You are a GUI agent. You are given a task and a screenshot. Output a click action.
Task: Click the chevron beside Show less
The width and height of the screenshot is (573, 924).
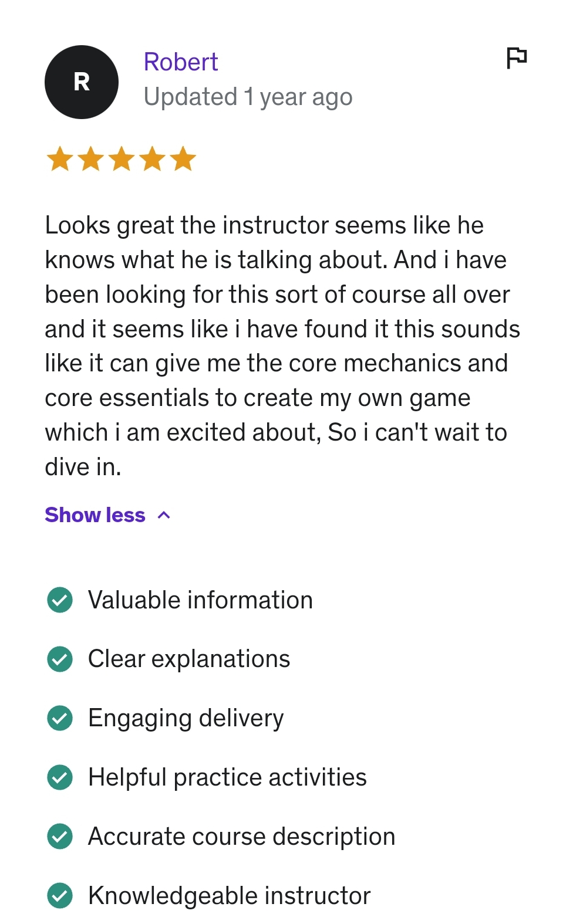point(164,515)
